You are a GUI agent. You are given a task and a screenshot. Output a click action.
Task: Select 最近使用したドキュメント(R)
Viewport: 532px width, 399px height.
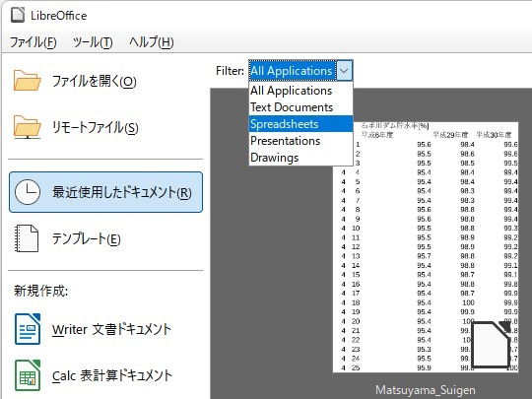105,192
